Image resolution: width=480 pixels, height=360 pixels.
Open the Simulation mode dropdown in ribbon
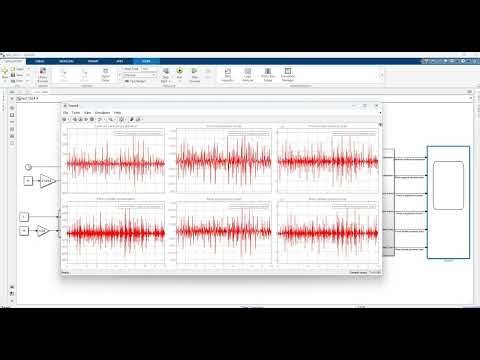(139, 75)
